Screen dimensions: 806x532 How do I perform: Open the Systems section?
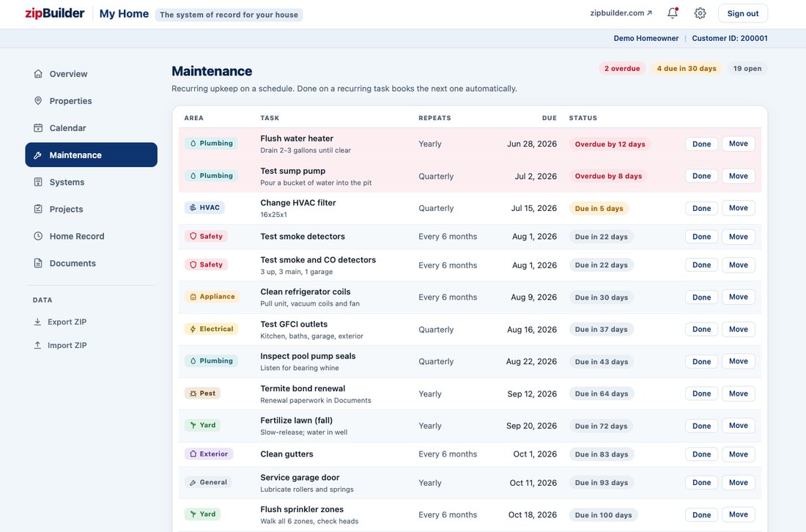[x=91, y=182]
